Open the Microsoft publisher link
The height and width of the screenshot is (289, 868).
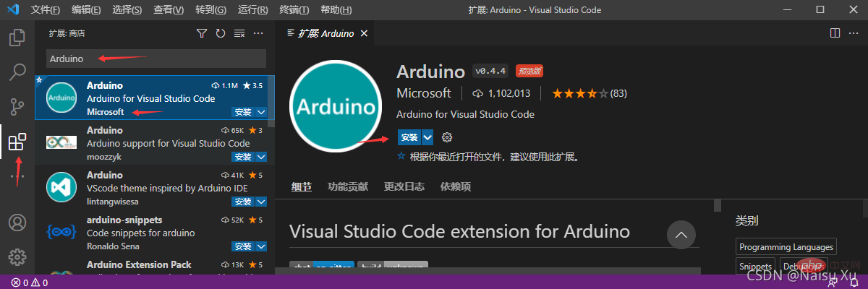(424, 93)
